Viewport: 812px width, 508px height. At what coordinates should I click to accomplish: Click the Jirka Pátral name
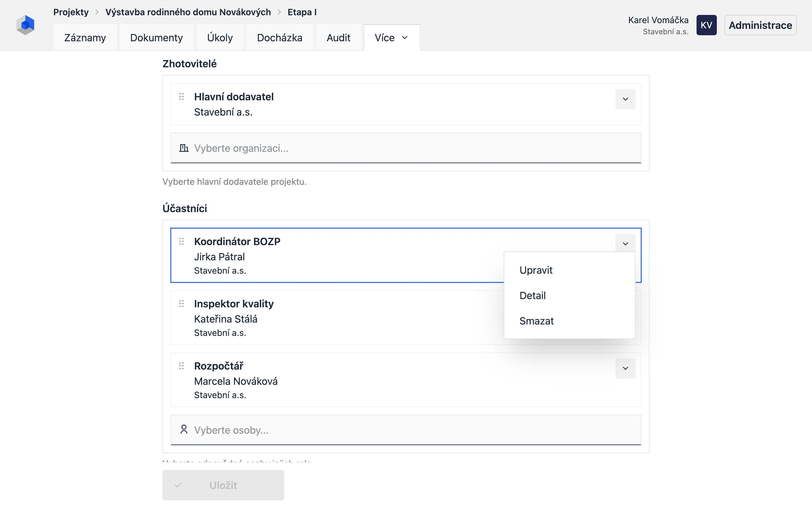pos(219,257)
